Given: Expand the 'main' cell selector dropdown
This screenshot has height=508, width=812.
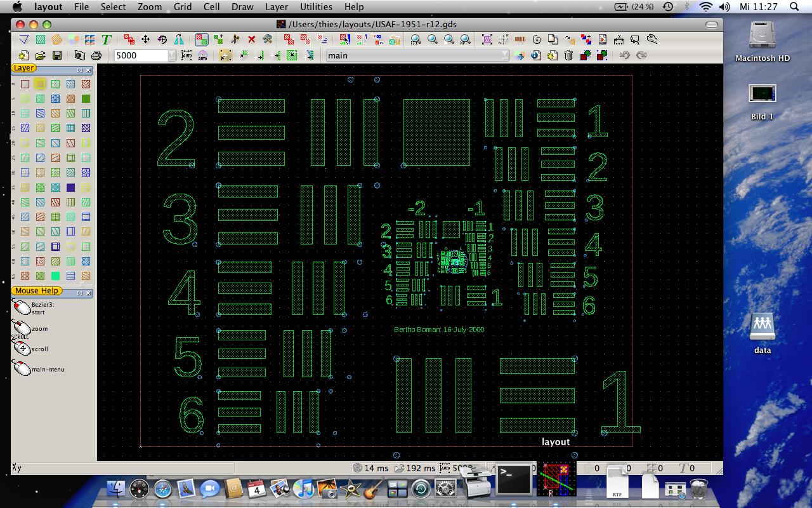Looking at the screenshot, I should click(505, 55).
